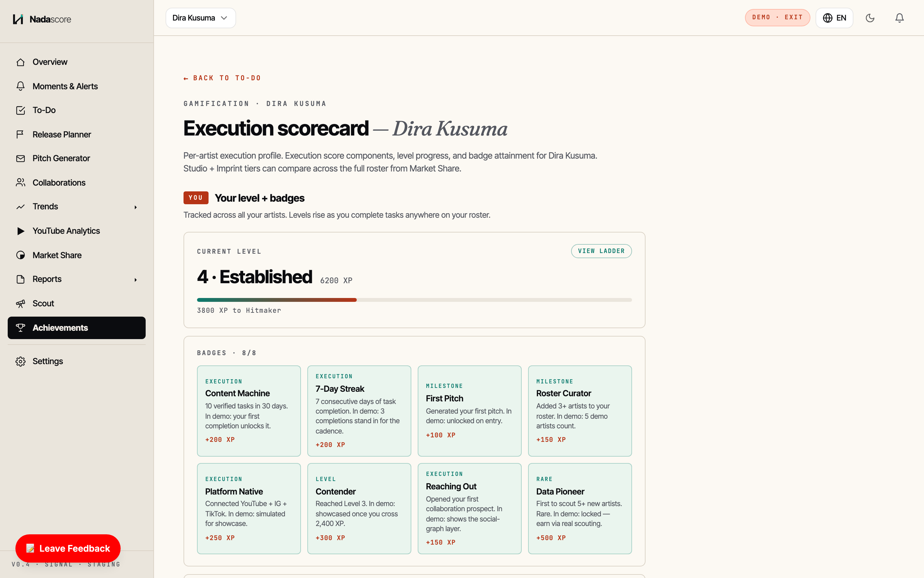924x578 pixels.
Task: Click the Pitch Generator envelope icon
Action: point(21,158)
